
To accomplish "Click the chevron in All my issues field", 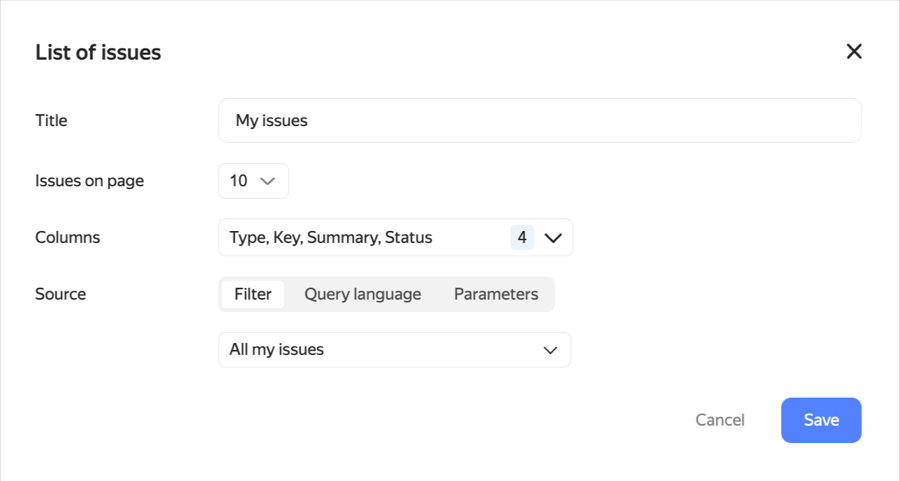I will (550, 350).
